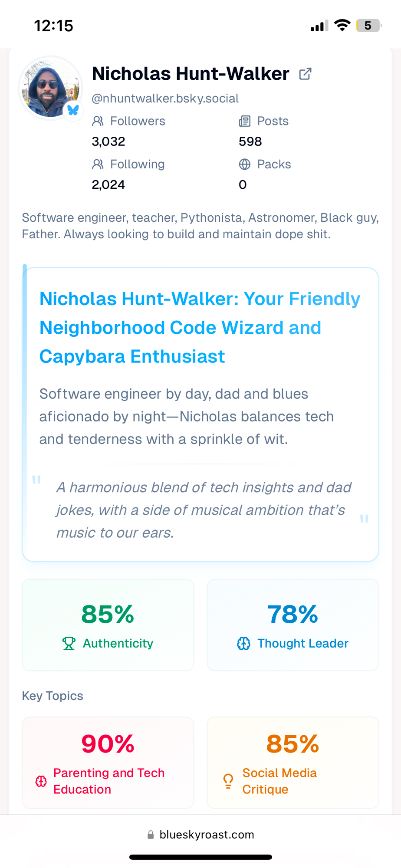Image resolution: width=401 pixels, height=868 pixels.
Task: Tap the Social Media Critique lightbulb icon
Action: point(228,781)
